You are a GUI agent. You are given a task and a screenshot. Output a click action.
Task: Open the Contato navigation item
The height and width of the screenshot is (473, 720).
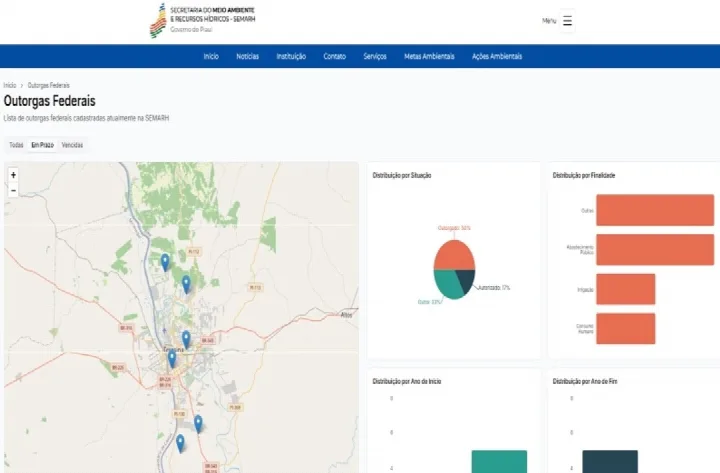click(x=334, y=56)
